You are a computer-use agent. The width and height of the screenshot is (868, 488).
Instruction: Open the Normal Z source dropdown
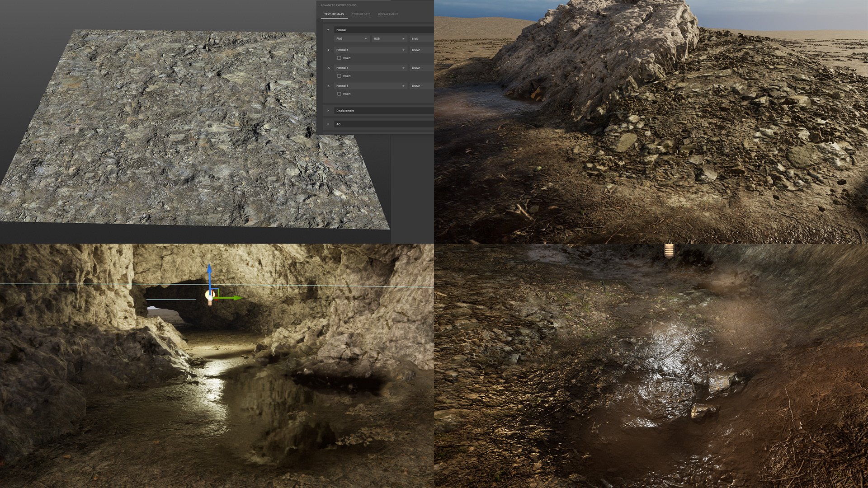(370, 86)
